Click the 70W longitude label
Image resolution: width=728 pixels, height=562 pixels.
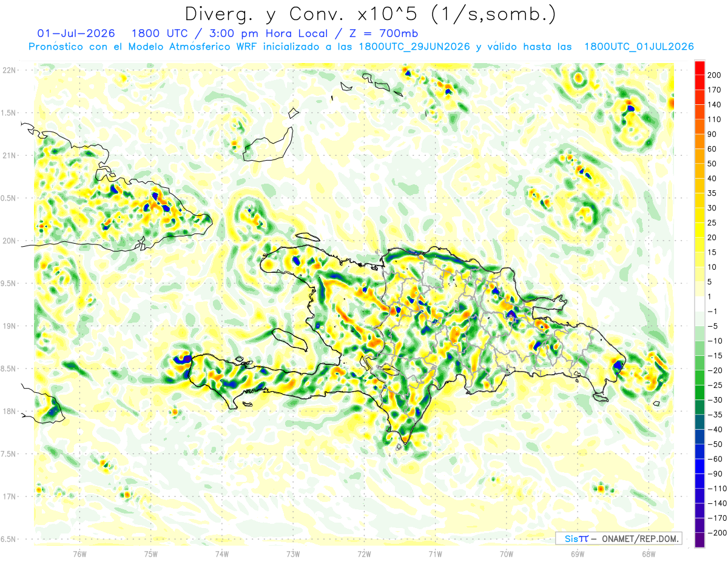[x=506, y=554]
